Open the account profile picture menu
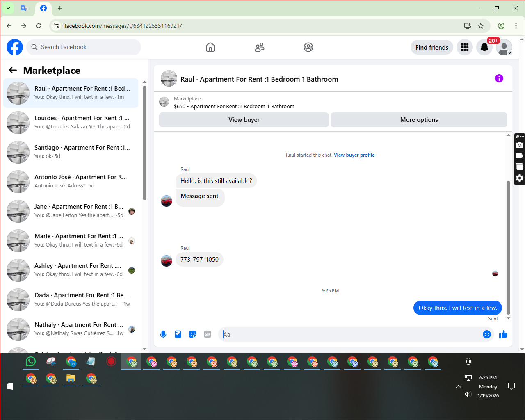 (504, 47)
